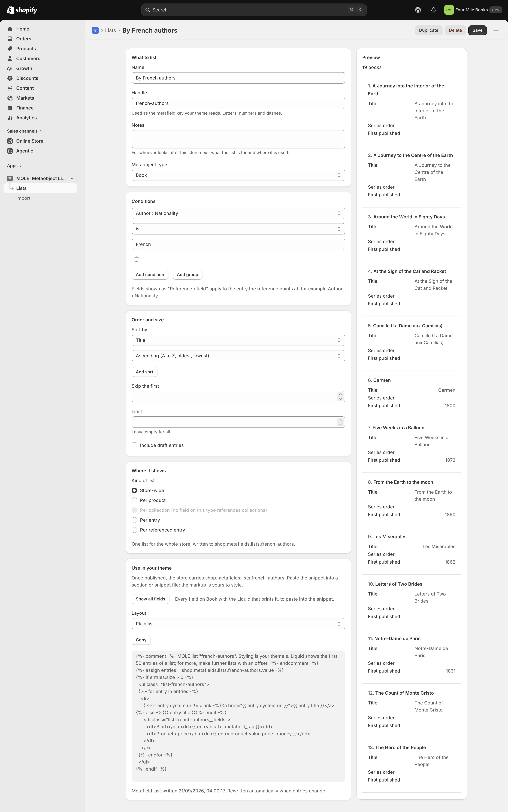Open the Home icon in sidebar

[10, 29]
